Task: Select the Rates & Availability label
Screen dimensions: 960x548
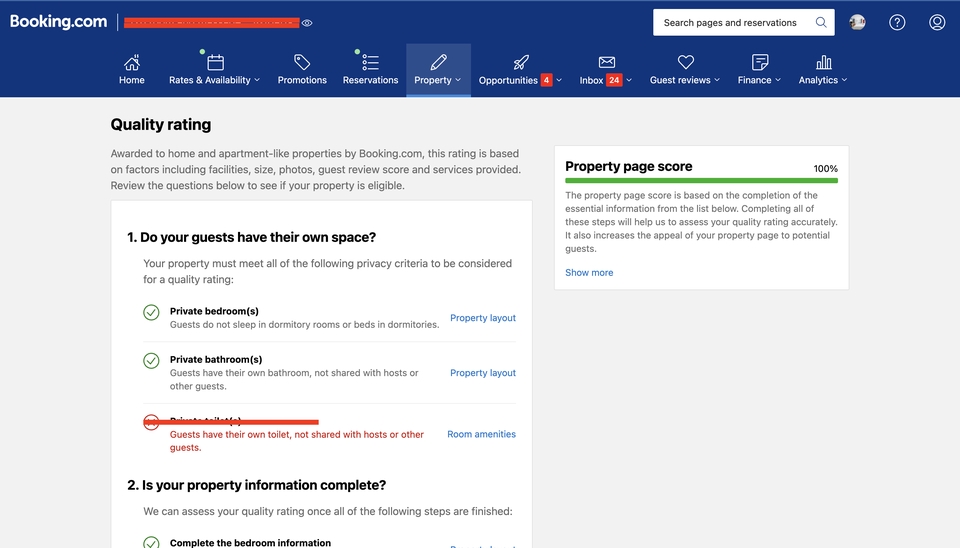Action: [210, 80]
